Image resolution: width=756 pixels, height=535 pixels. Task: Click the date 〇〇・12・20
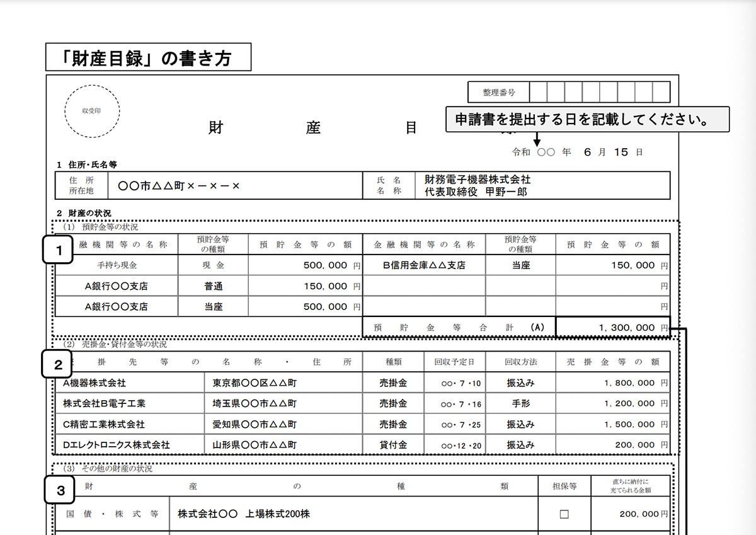[461, 446]
